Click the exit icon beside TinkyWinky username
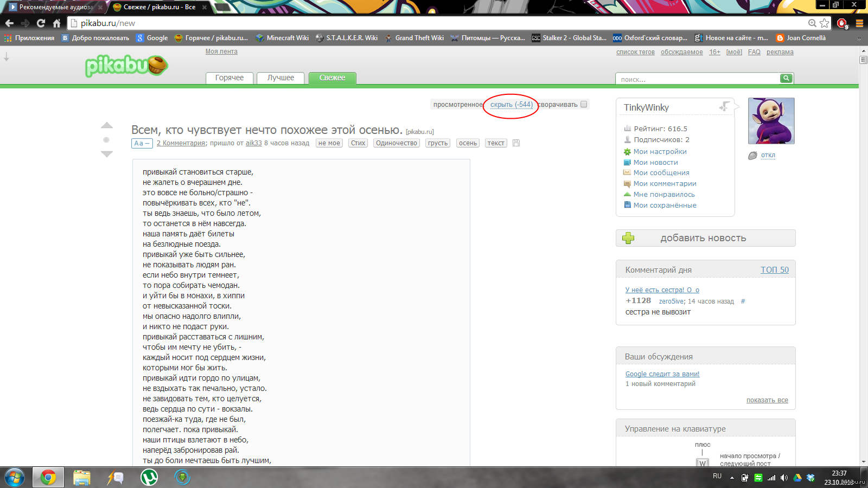 [x=724, y=107]
